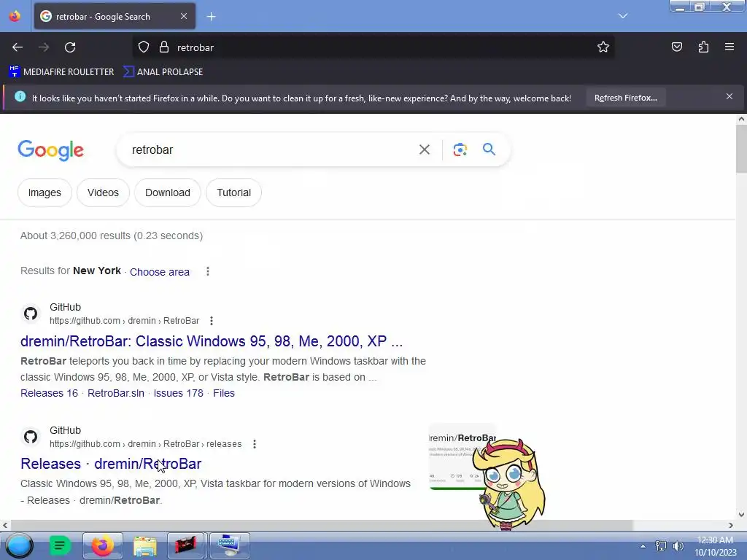Open tracking protection shield icon

point(144,47)
